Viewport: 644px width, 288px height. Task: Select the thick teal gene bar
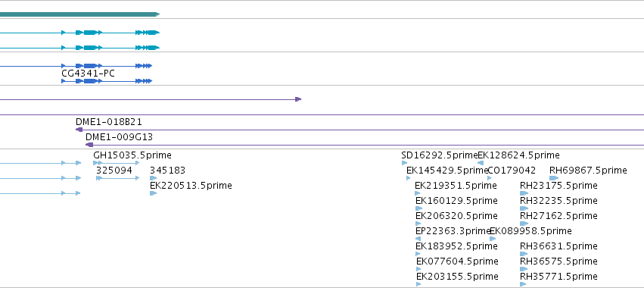point(79,14)
